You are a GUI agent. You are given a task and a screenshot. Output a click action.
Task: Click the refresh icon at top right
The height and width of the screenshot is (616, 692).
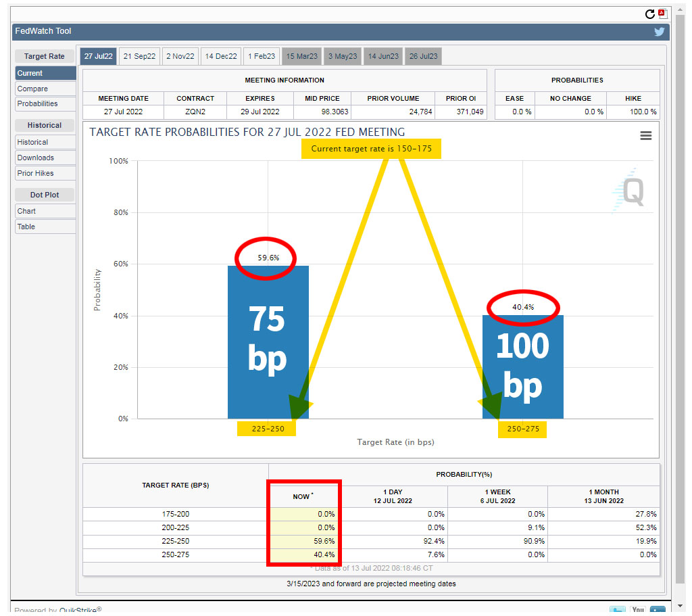point(650,14)
